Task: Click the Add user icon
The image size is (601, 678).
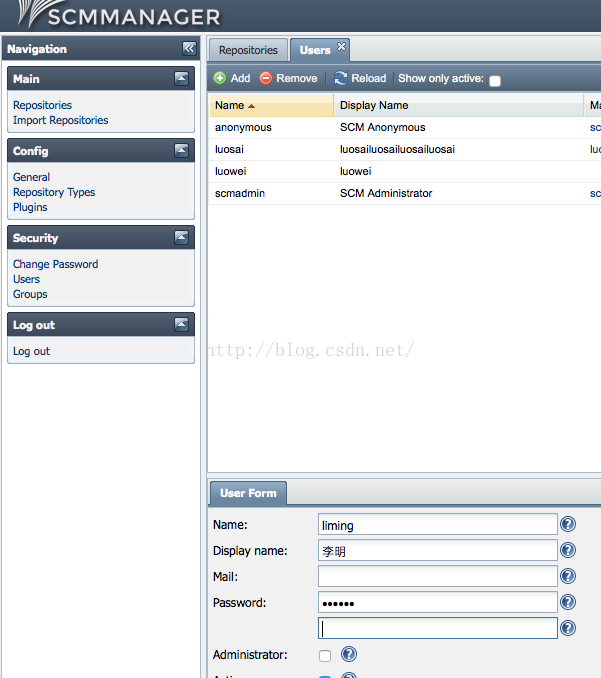Action: (220, 78)
